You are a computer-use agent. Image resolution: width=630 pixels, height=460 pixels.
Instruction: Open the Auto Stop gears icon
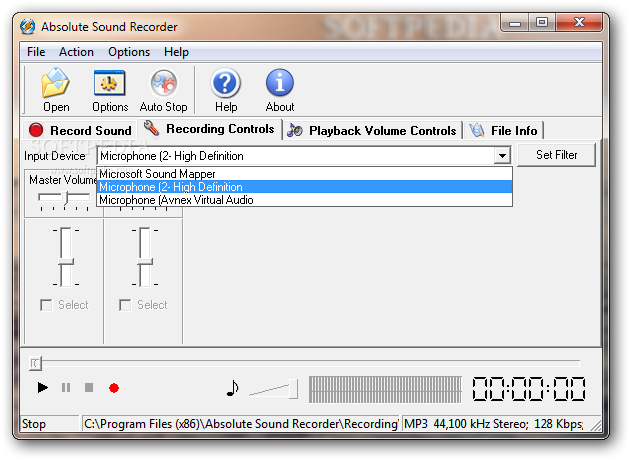164,90
